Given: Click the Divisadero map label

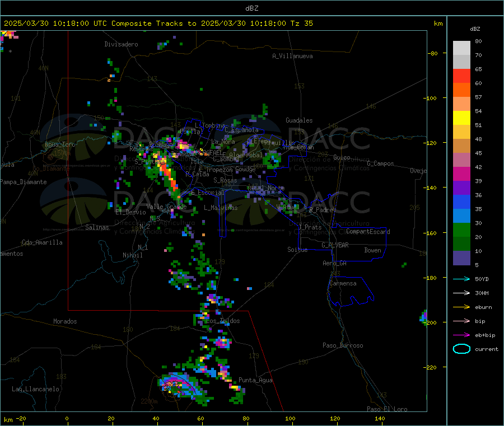Looking at the screenshot, I should pyautogui.click(x=121, y=44).
